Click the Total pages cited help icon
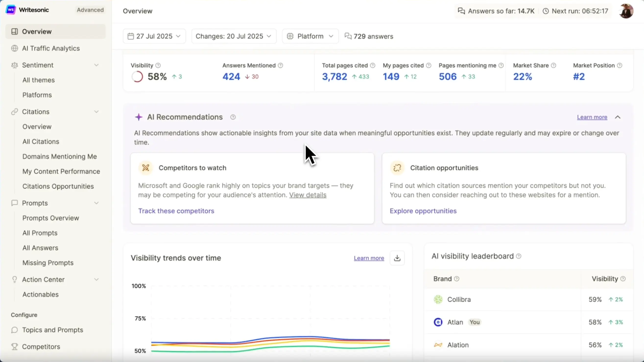 [372, 65]
